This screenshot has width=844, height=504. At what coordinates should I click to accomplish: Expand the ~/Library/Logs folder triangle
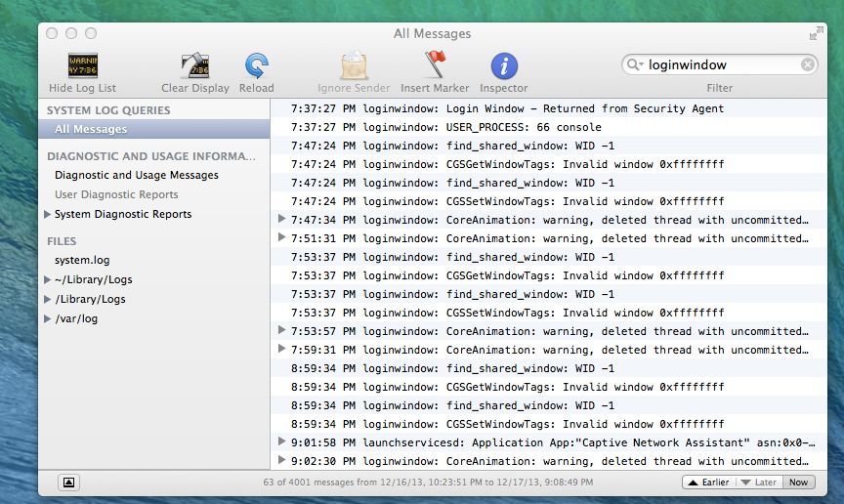pyautogui.click(x=47, y=279)
